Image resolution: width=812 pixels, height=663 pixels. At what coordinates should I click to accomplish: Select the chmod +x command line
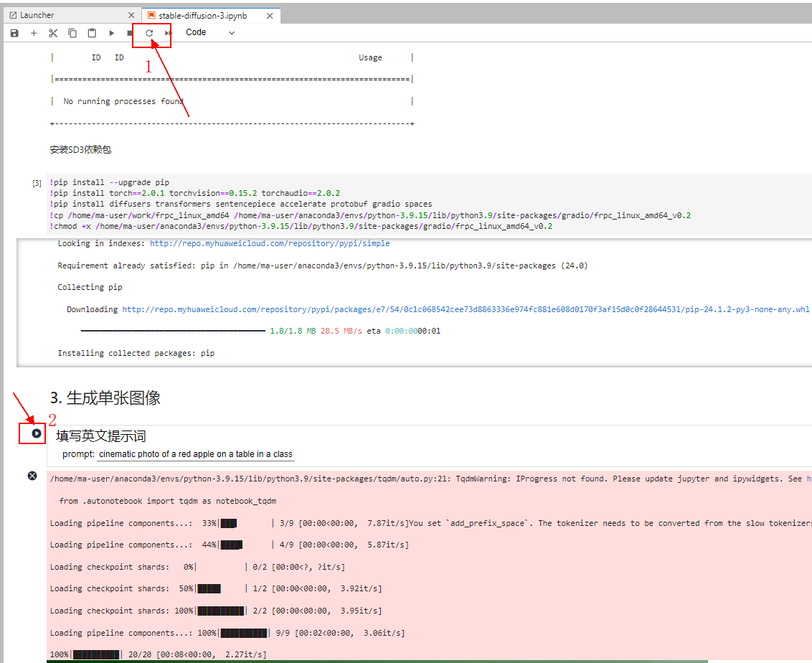point(301,226)
